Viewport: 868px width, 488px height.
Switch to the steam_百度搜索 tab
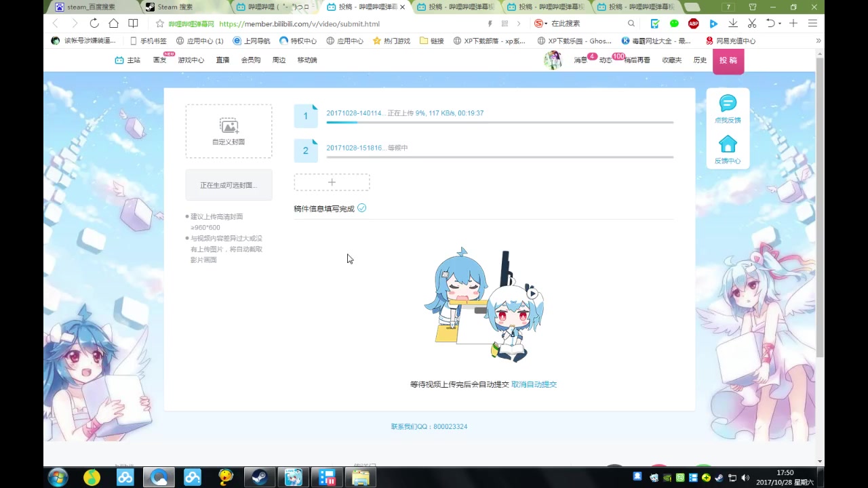point(93,7)
